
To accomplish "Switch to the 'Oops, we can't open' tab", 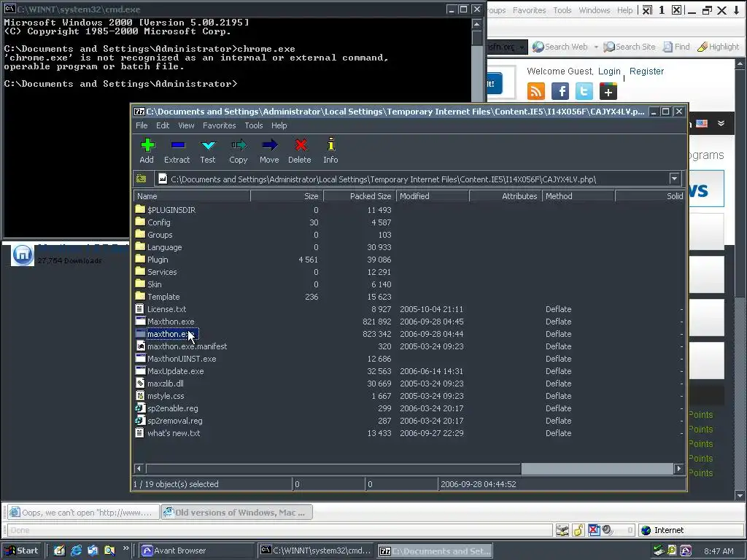I will [83, 513].
